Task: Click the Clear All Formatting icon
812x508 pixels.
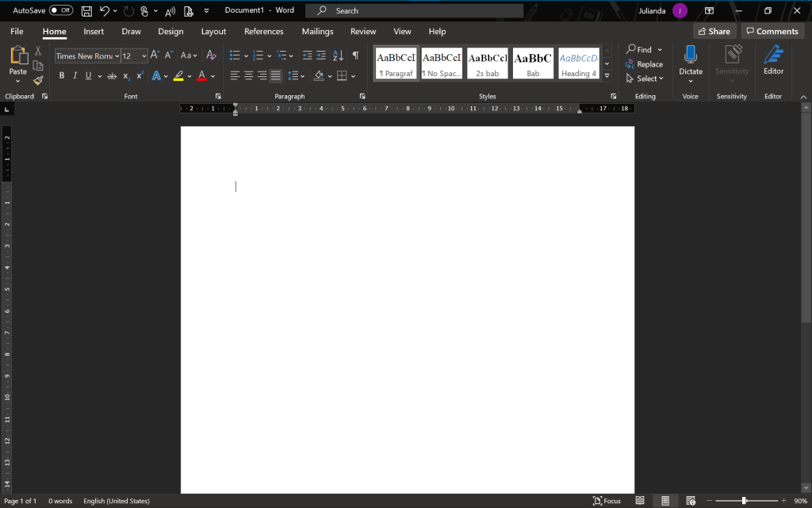Action: (211, 56)
